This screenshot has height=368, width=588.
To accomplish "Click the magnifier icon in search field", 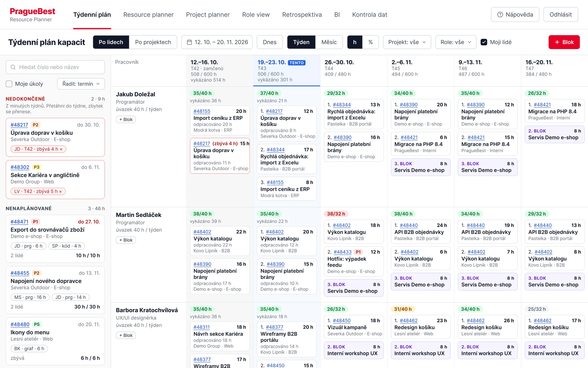I will coord(13,67).
